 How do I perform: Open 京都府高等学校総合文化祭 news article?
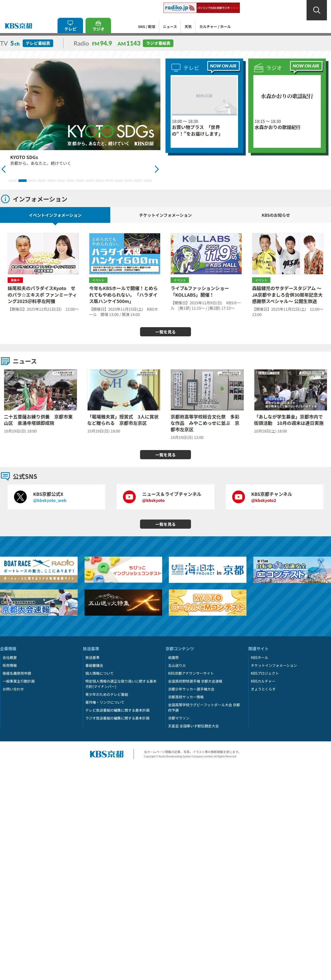point(207,405)
